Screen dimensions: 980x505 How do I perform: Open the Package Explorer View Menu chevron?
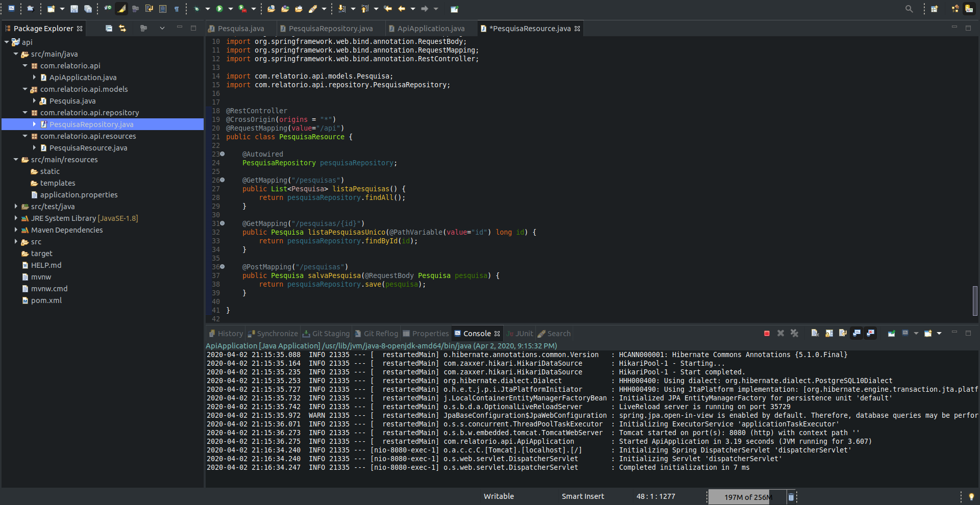[162, 29]
